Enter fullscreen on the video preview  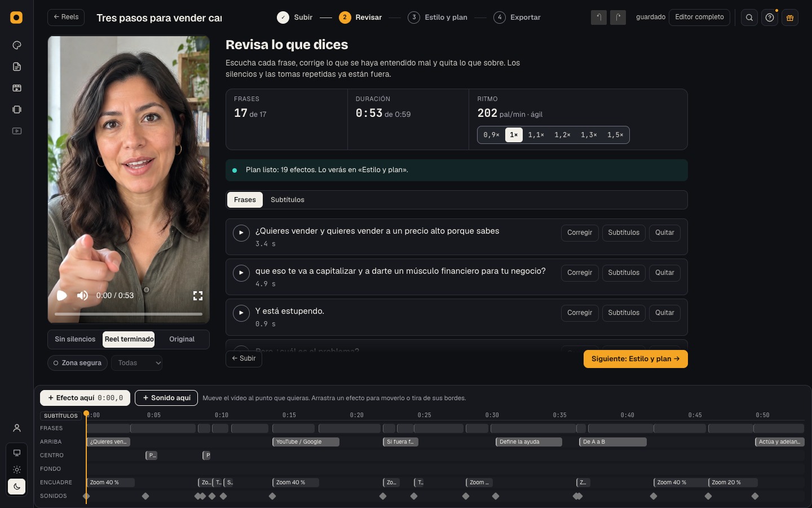(198, 296)
